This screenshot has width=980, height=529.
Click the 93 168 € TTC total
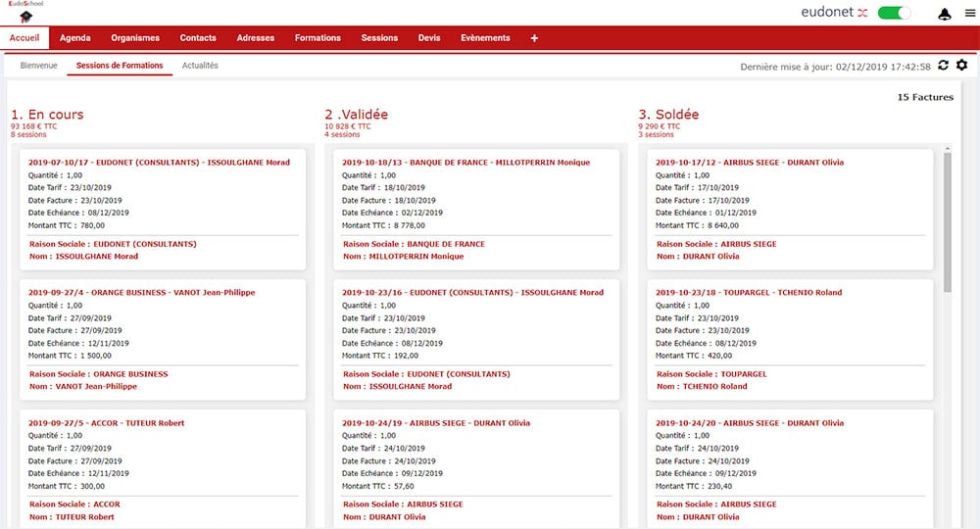(x=33, y=126)
